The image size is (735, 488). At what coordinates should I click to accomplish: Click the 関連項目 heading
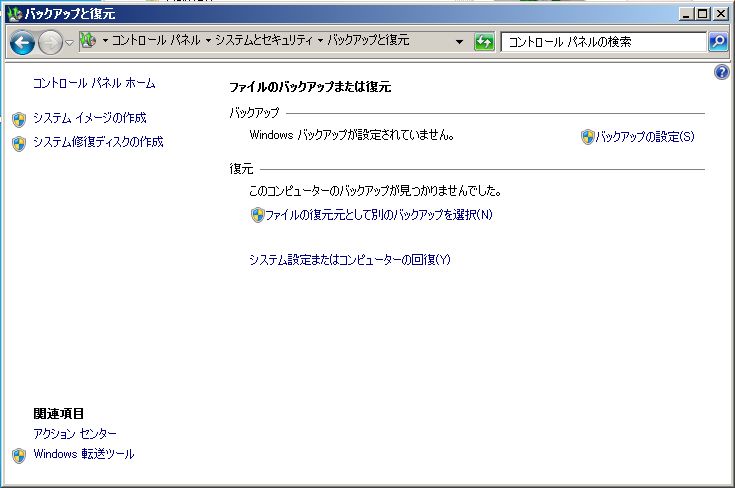click(59, 413)
